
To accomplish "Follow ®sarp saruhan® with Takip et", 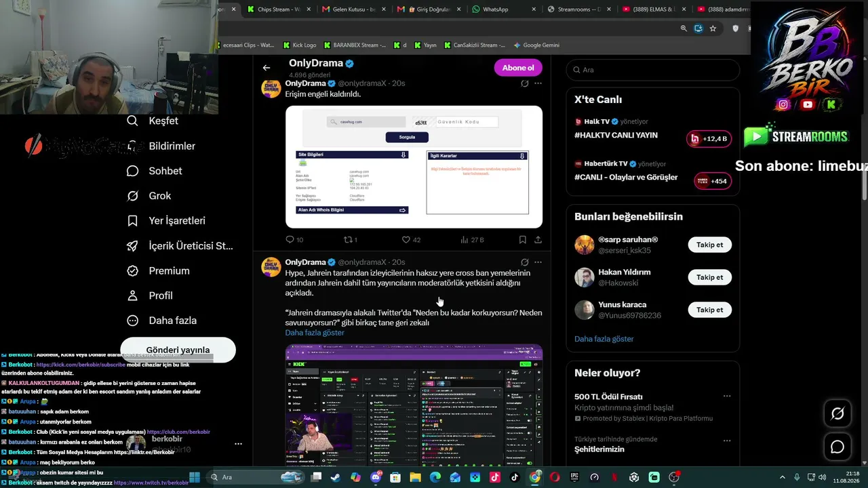I will [710, 245].
